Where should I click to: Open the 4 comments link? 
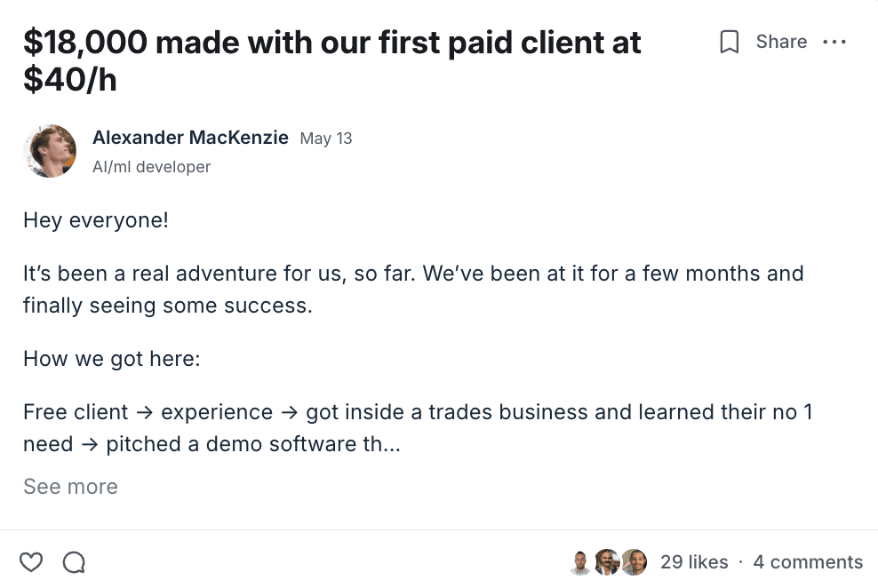coord(808,562)
